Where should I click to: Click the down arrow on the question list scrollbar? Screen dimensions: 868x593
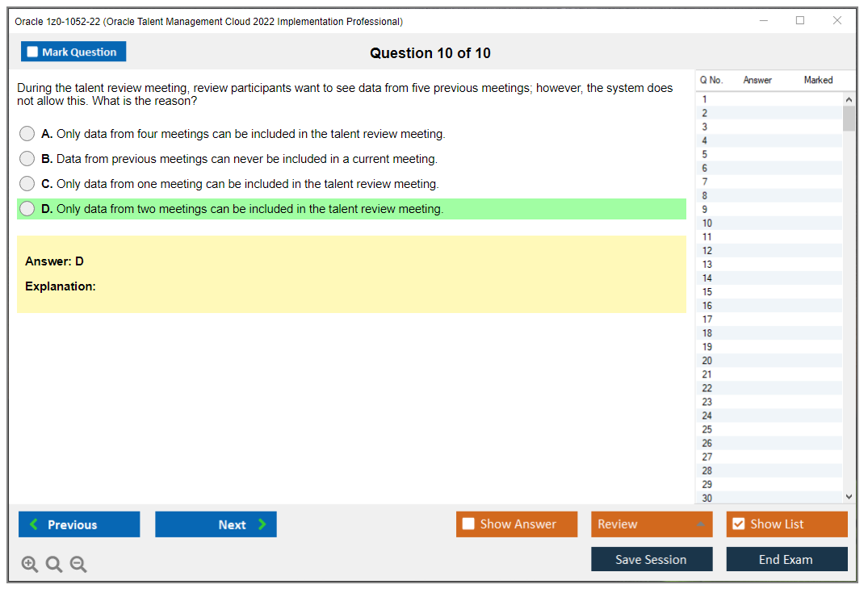click(x=849, y=496)
